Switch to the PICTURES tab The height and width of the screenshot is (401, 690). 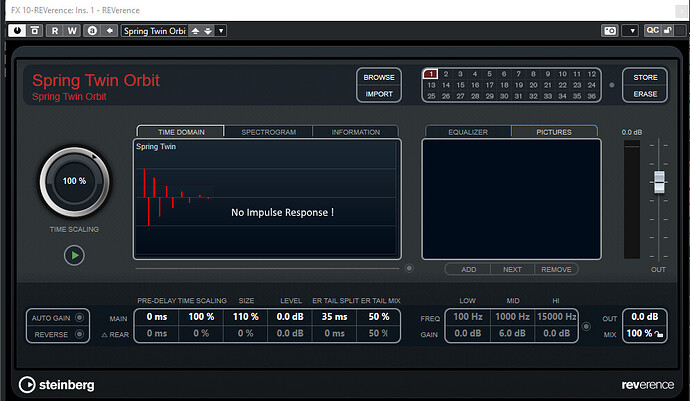[554, 132]
